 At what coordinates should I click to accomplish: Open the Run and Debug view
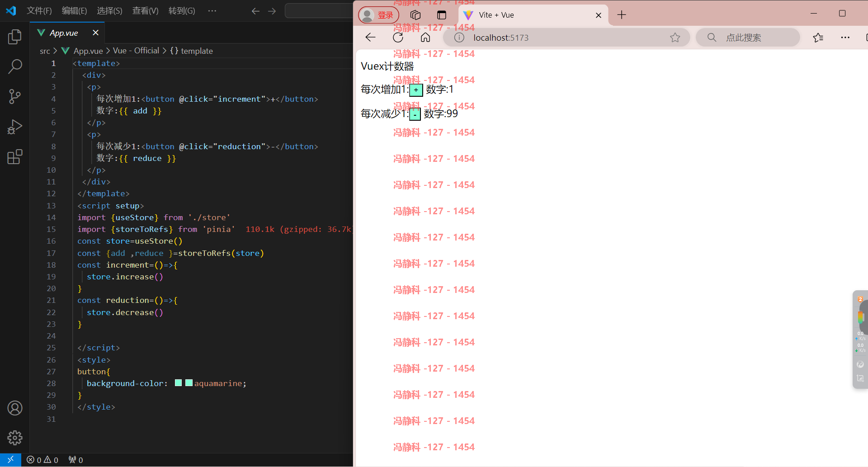(15, 127)
